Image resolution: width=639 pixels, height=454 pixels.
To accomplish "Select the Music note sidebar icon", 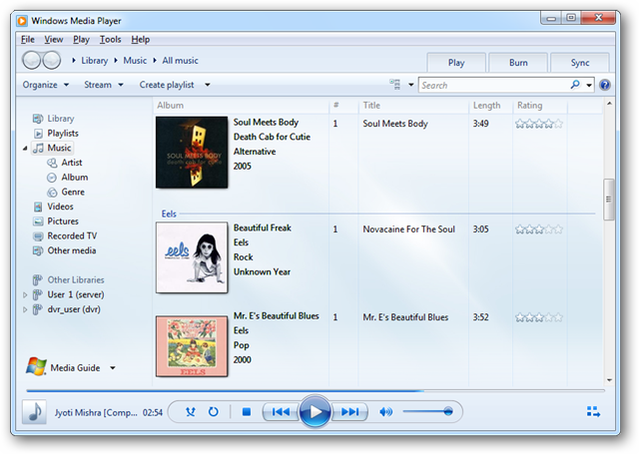I will tap(38, 148).
